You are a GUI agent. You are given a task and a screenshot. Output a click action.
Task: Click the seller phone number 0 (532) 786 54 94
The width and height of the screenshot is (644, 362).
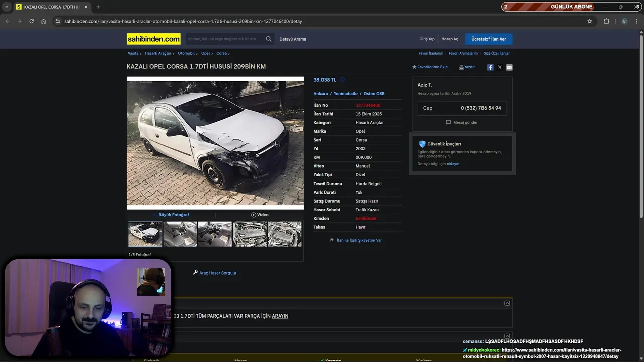(480, 108)
